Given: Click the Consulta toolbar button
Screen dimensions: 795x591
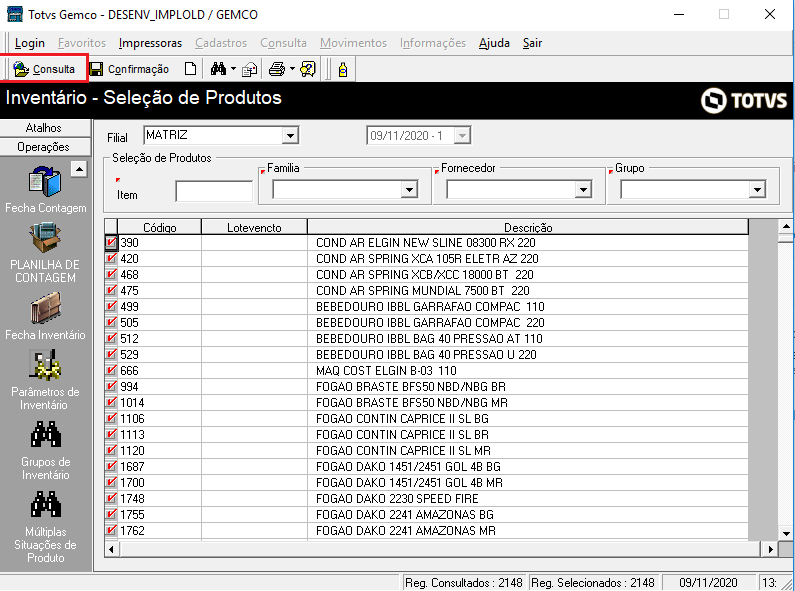Looking at the screenshot, I should 44,69.
